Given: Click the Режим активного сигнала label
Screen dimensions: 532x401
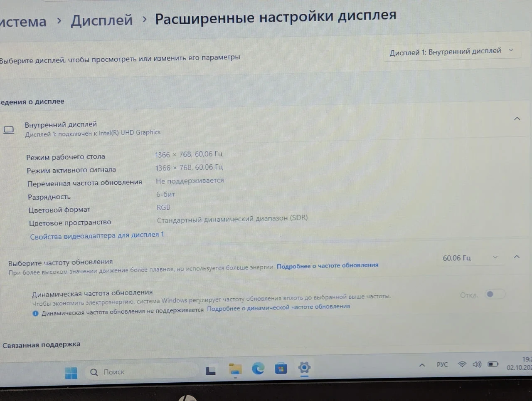Looking at the screenshot, I should [71, 170].
